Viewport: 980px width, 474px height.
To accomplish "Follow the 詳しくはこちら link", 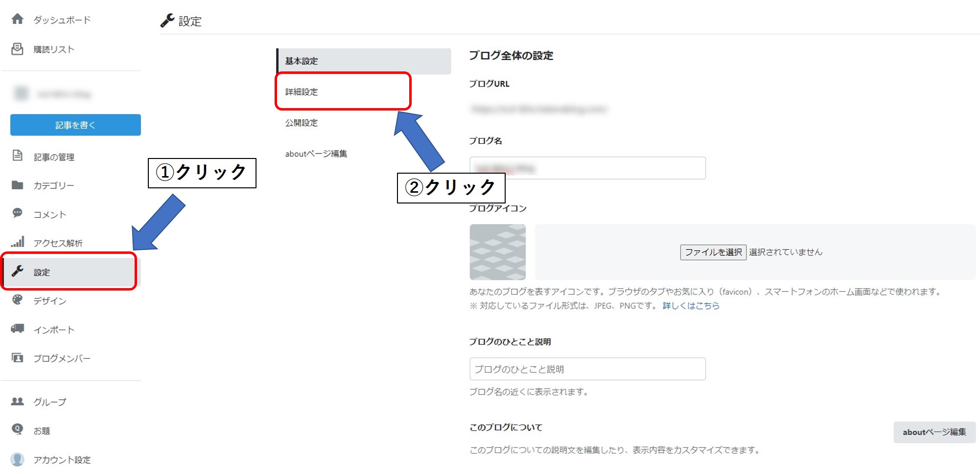I will coord(691,306).
